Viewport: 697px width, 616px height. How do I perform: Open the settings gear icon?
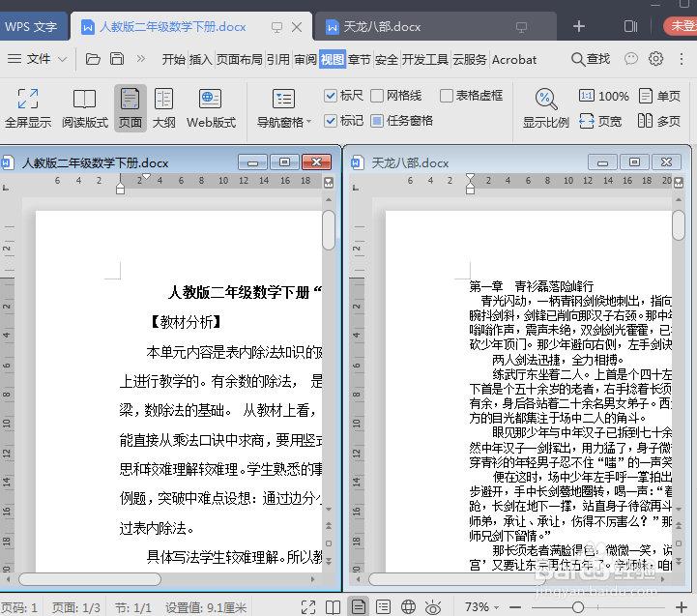655,59
